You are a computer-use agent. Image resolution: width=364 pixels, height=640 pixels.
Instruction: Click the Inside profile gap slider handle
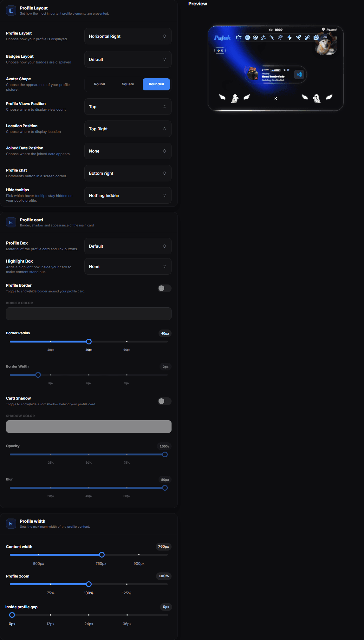click(12, 615)
